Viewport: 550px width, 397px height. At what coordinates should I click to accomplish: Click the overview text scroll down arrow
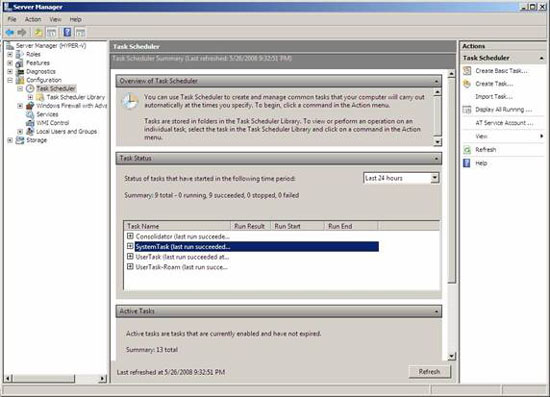tap(437, 142)
